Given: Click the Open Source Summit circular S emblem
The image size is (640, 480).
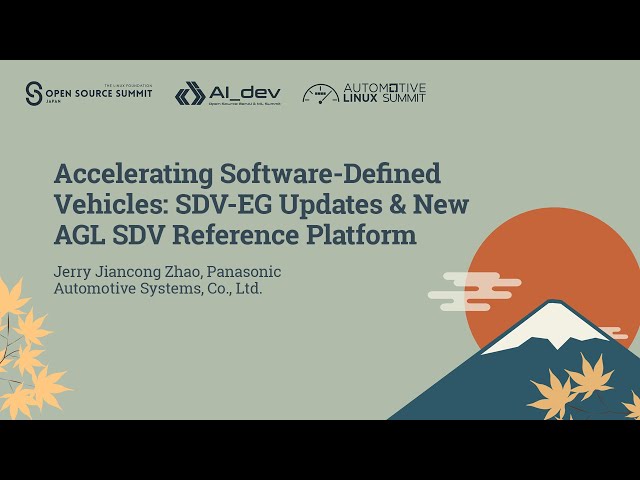Looking at the screenshot, I should click(x=35, y=93).
